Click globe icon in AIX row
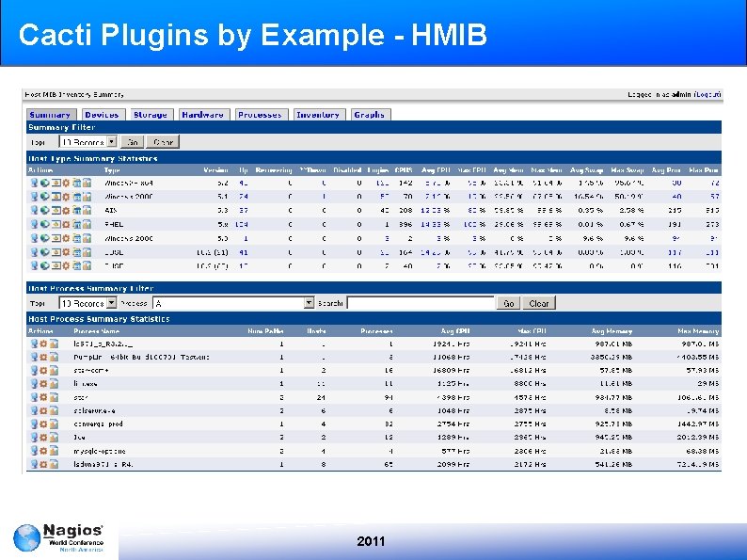The image size is (747, 560). click(x=44, y=210)
